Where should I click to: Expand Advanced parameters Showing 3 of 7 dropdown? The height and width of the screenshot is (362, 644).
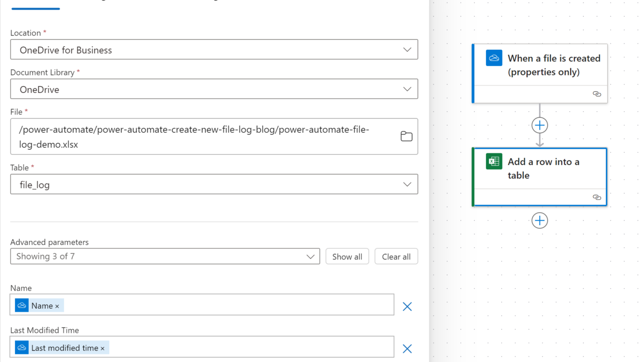point(165,256)
